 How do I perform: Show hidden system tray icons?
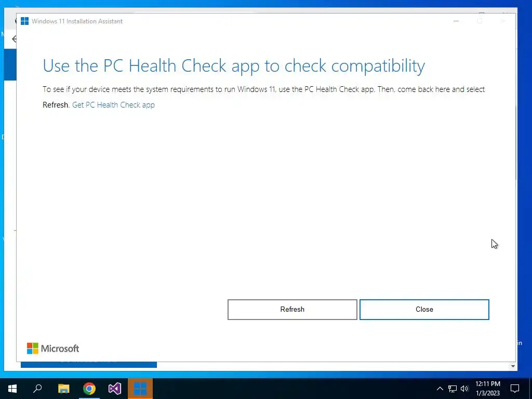(440, 389)
